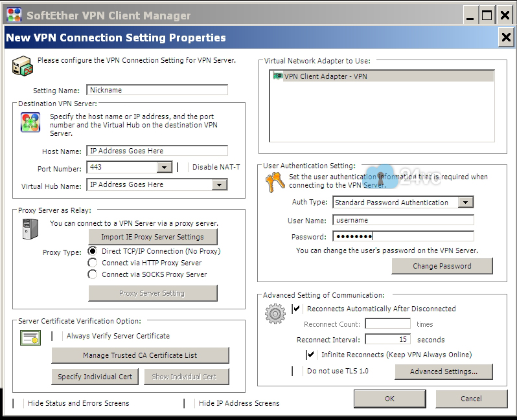Select Connect via HTTP Proxy Server
Image resolution: width=517 pixels, height=420 pixels.
(x=92, y=263)
